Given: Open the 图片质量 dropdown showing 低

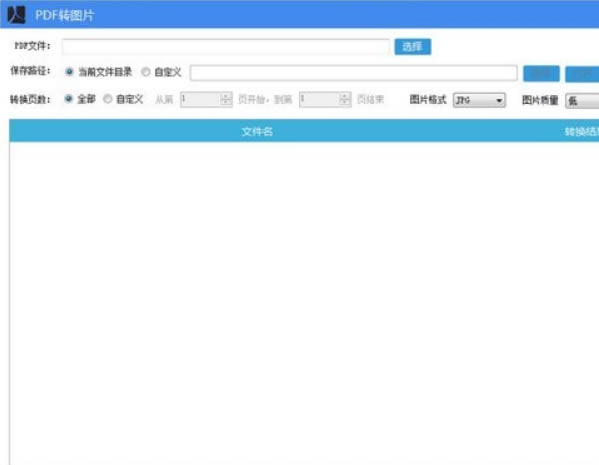Looking at the screenshot, I should (x=582, y=101).
